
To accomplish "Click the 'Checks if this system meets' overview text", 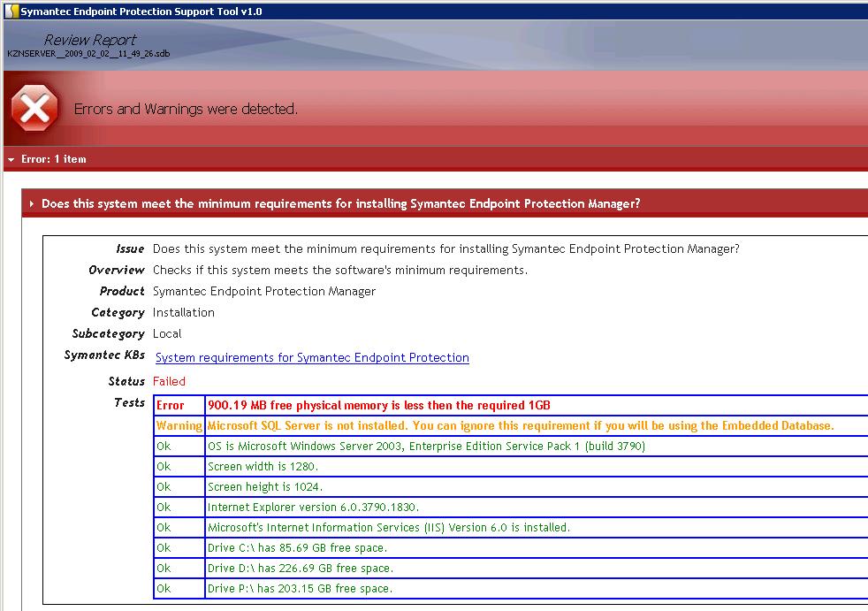I will pos(340,271).
